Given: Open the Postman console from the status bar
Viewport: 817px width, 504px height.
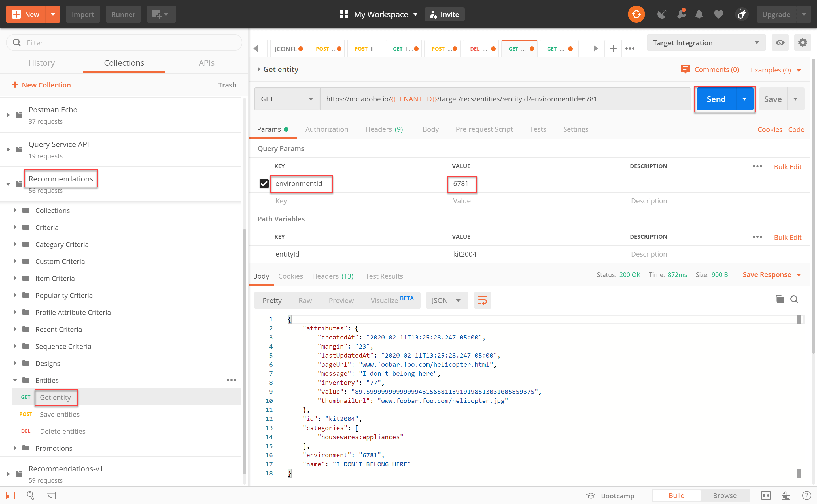Looking at the screenshot, I should click(x=51, y=495).
